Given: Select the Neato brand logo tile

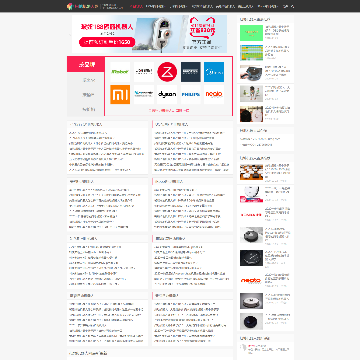Looking at the screenshot, I should tap(214, 94).
